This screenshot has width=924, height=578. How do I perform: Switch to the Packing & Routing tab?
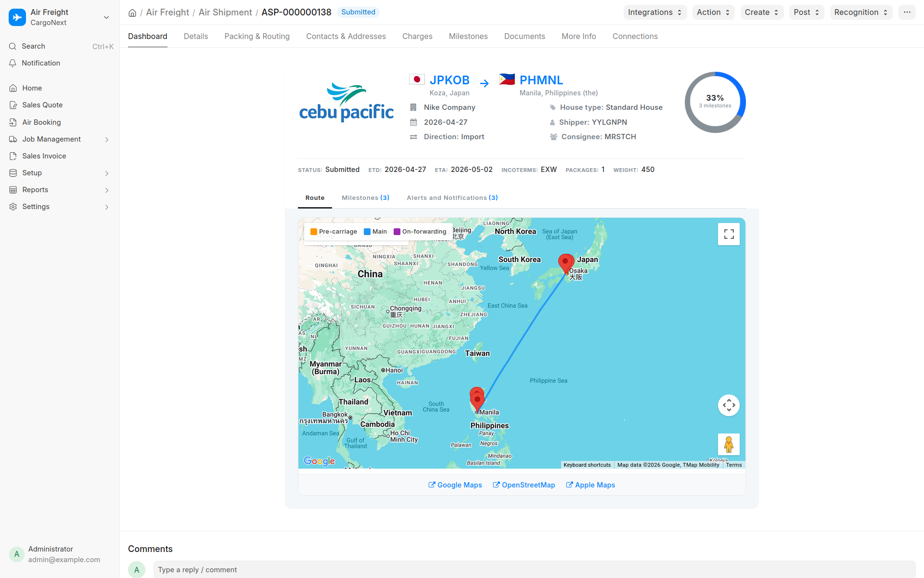(257, 37)
